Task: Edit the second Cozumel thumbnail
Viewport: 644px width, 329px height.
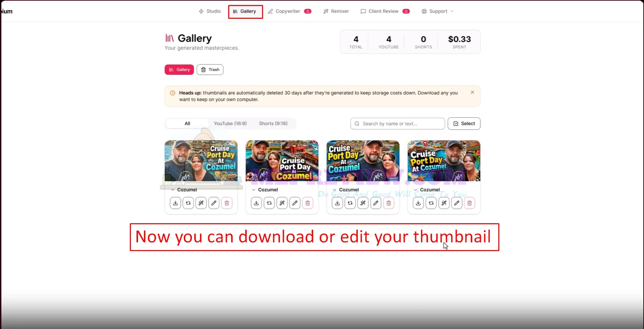Action: tap(295, 203)
